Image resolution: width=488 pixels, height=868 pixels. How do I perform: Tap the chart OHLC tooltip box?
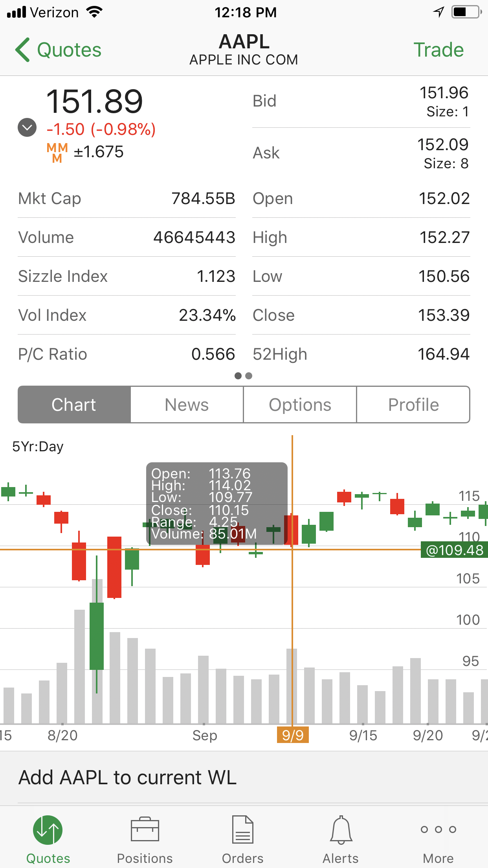(217, 504)
